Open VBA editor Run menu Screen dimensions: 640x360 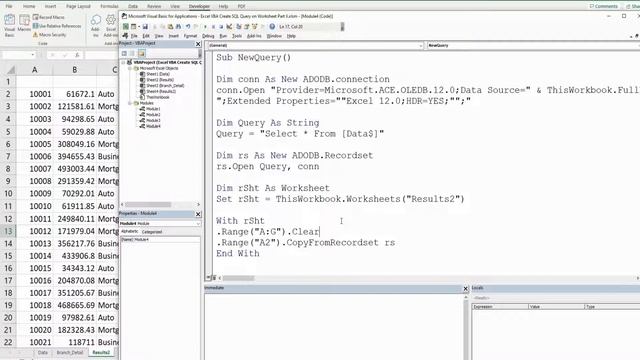[x=223, y=36]
